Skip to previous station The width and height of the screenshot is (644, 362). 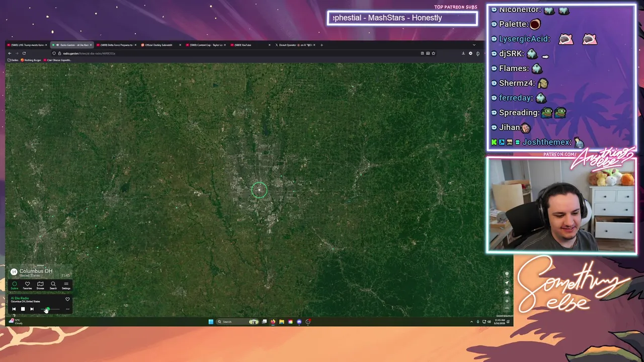coord(14,309)
